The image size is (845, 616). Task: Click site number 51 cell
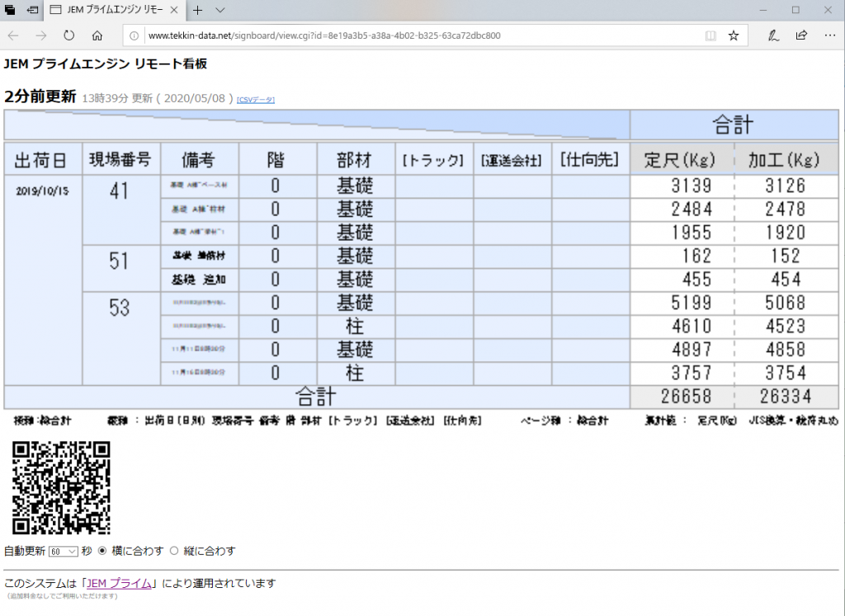pyautogui.click(x=121, y=268)
